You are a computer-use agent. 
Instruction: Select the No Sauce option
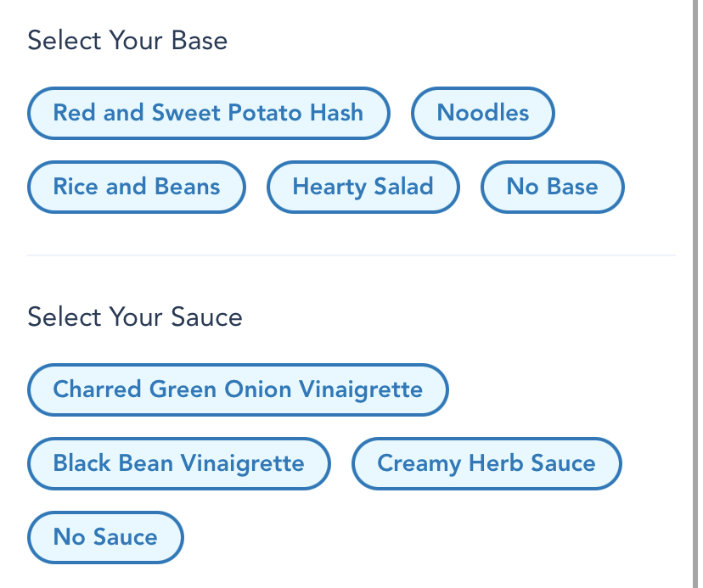[105, 537]
